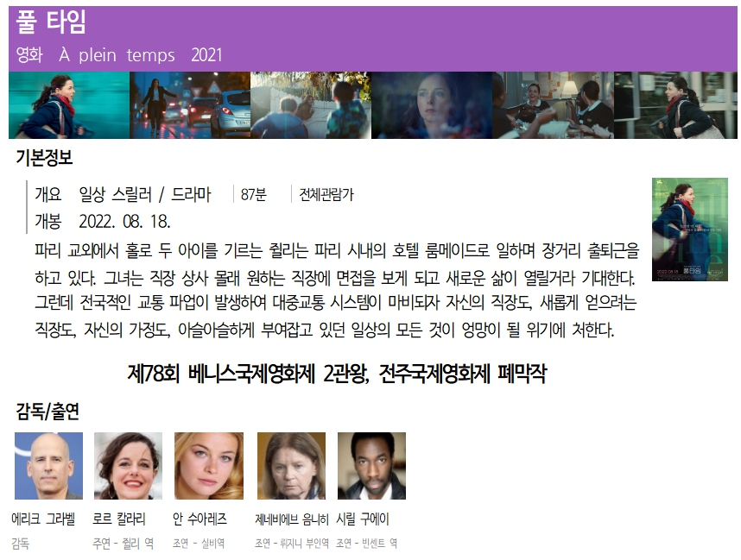This screenshot has width=741, height=560.
Task: Click the role text 조연 - 빈센트 역
Action: 366,544
